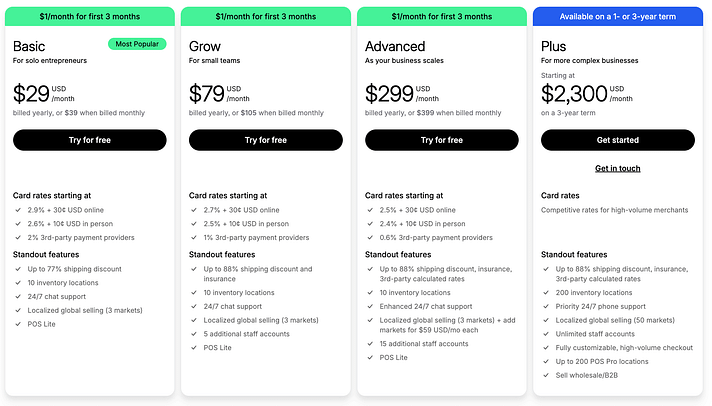Click Try for free under Advanced plan
Image resolution: width=712 pixels, height=406 pixels.
pyautogui.click(x=441, y=140)
